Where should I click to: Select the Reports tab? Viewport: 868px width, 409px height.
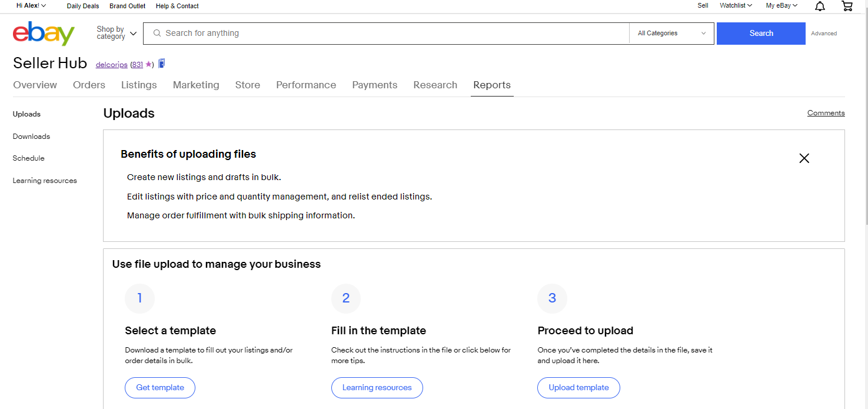click(x=491, y=85)
